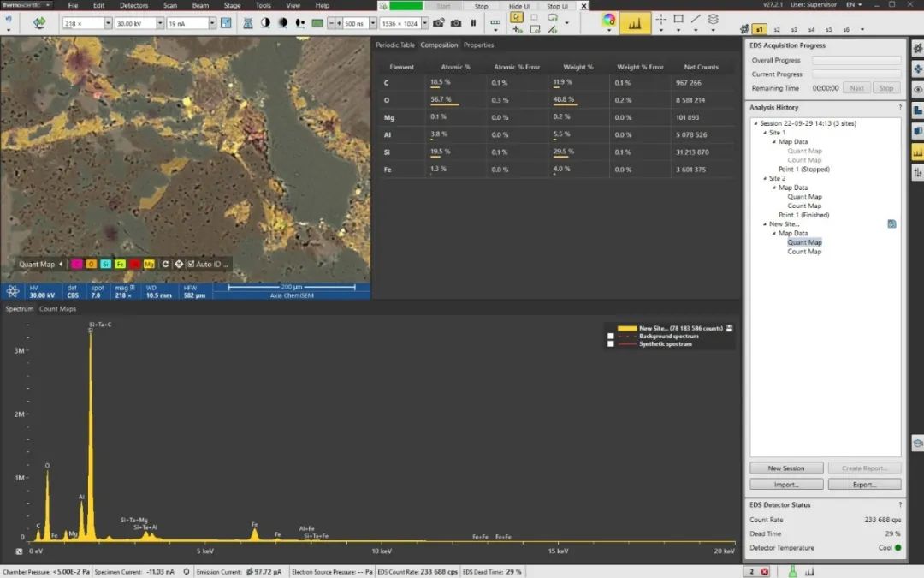The width and height of the screenshot is (924, 578).
Task: Click the Export... button
Action: pos(864,485)
